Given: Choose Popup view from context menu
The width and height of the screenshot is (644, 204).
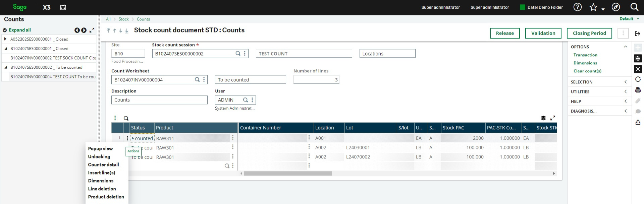Looking at the screenshot, I should tap(100, 148).
